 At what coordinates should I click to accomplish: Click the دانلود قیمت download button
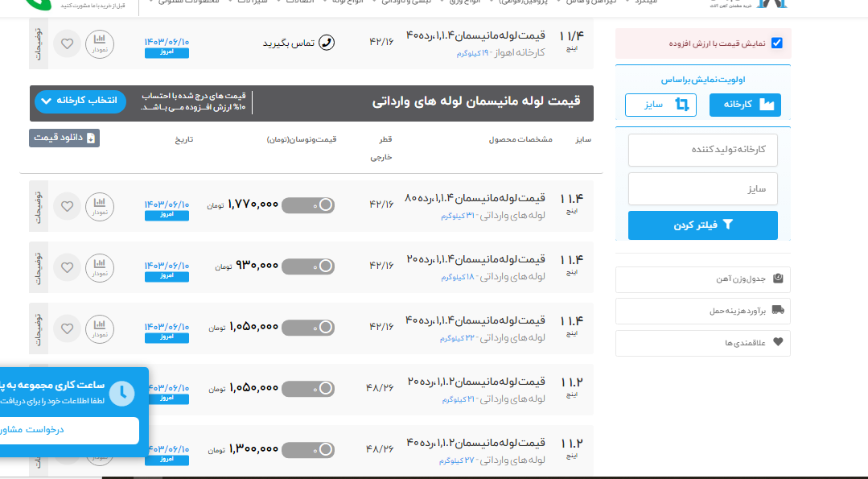64,138
